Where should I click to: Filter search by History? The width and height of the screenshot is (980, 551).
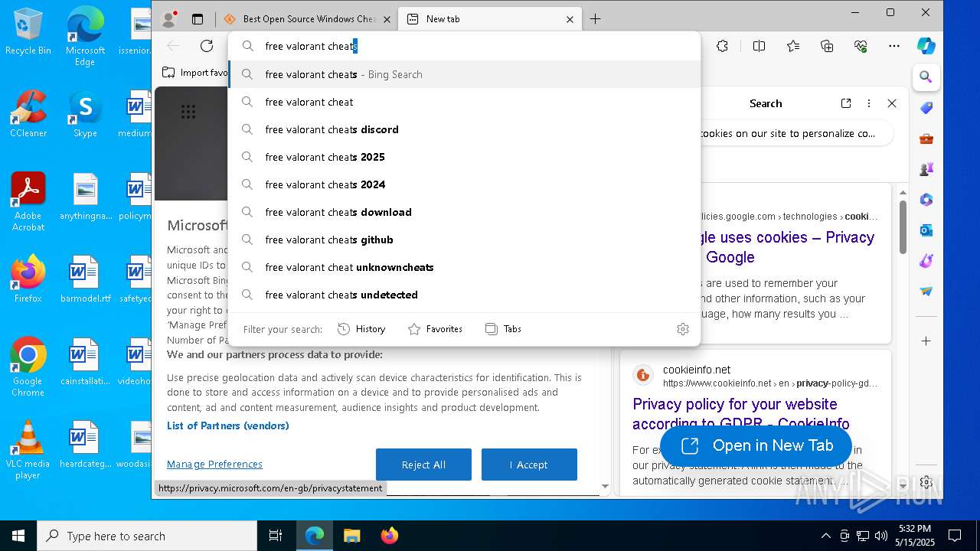click(361, 329)
